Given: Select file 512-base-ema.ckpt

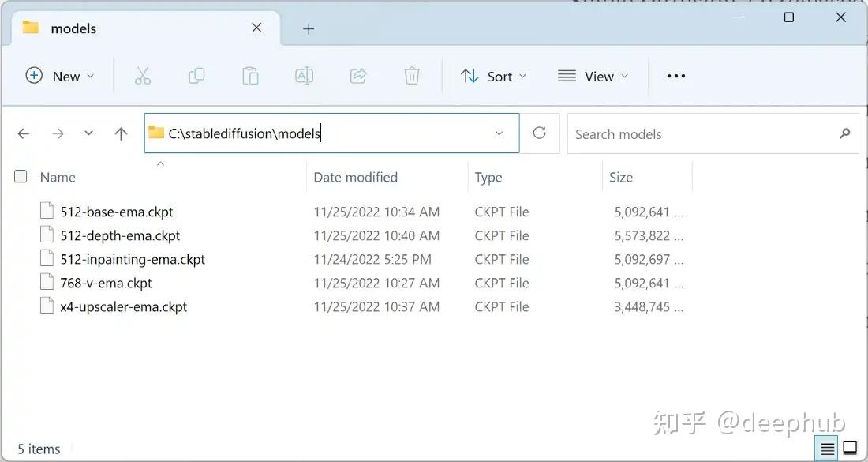Looking at the screenshot, I should point(117,212).
